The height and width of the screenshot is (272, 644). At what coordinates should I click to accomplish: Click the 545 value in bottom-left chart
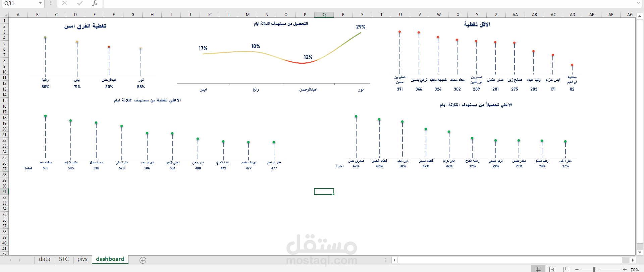pos(71,168)
